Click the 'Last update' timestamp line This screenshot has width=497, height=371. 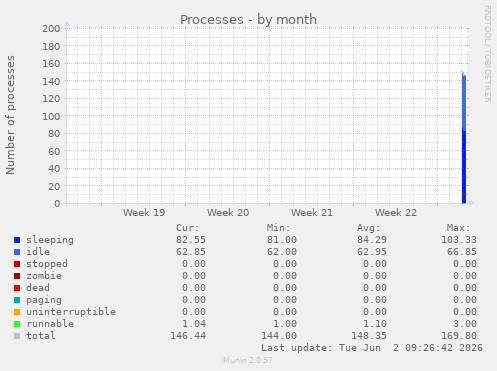click(x=372, y=348)
